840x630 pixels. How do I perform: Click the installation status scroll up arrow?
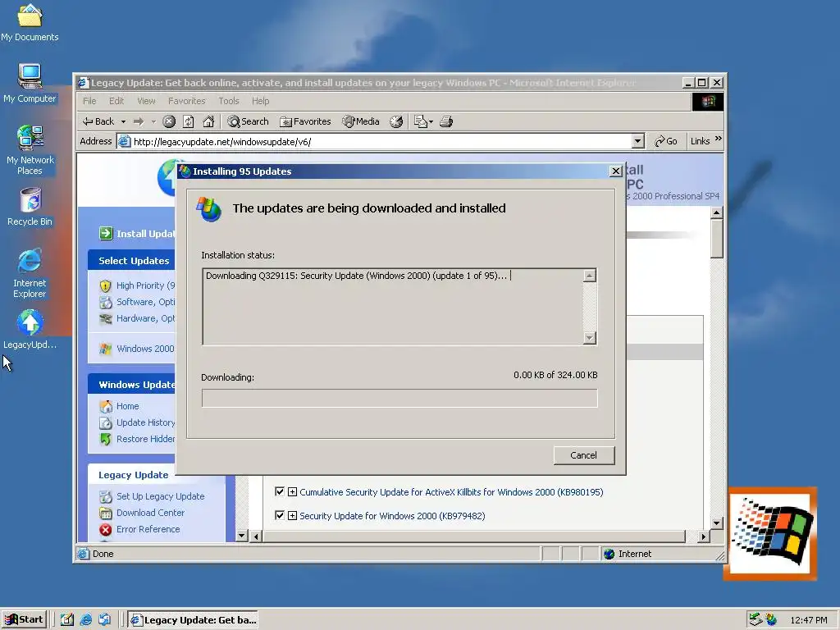pyautogui.click(x=589, y=276)
